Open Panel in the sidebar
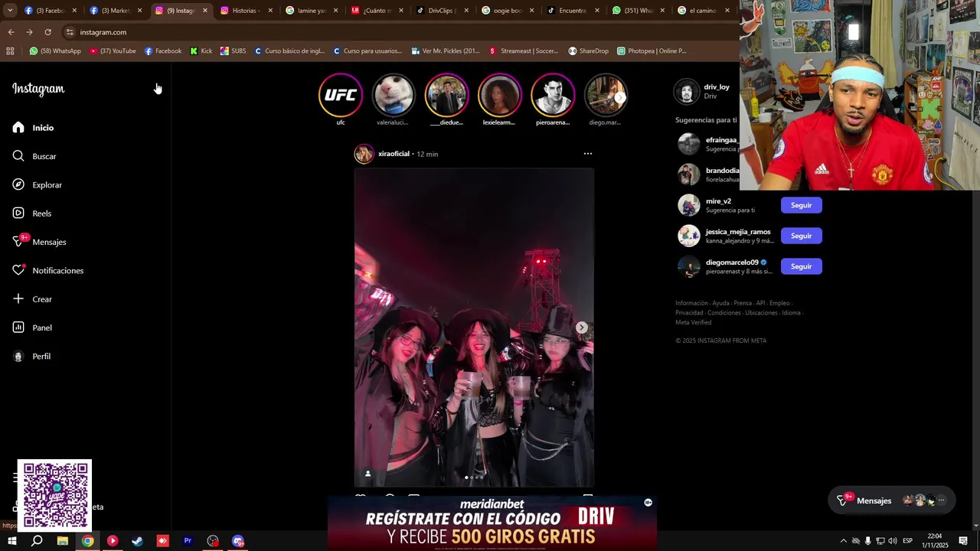This screenshot has width=980, height=551. pos(32,328)
